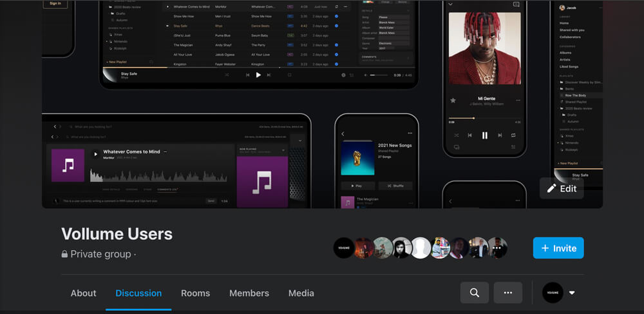Screen dimensions: 644x314
Task: Click the Vollume avatar beside dropdown arrow
Action: [553, 293]
